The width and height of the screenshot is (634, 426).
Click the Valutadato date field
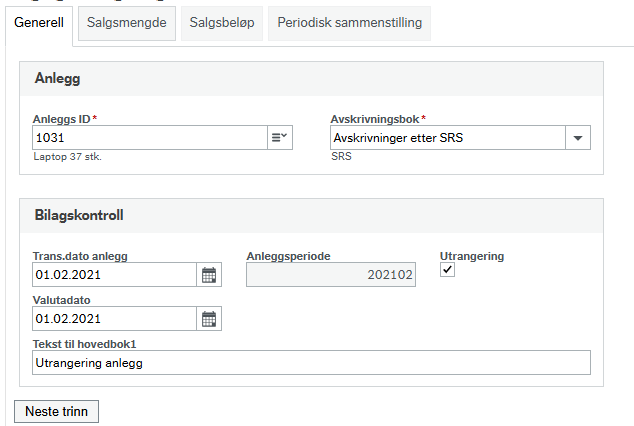pyautogui.click(x=114, y=319)
